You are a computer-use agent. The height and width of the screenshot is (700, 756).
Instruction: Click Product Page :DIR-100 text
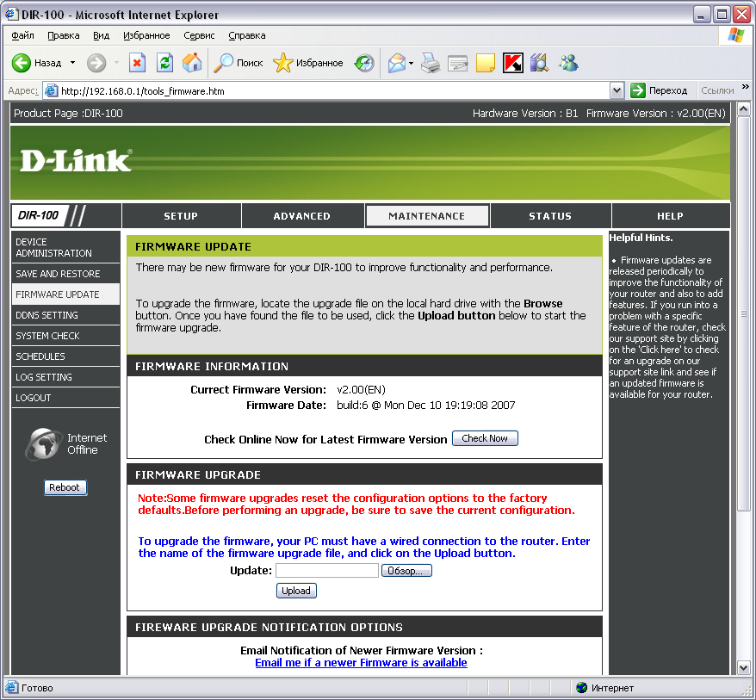pyautogui.click(x=68, y=114)
